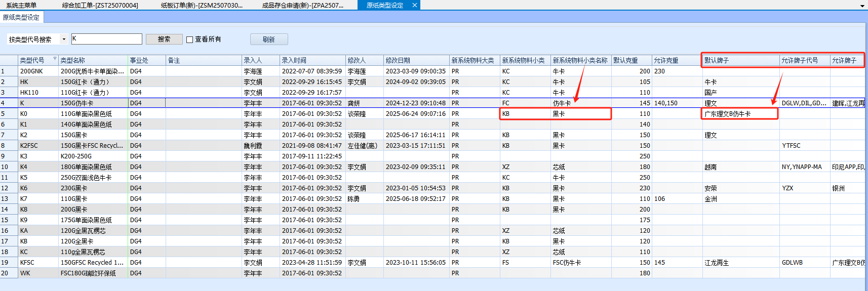Click the 刷新 button
This screenshot has height=291, width=868.
pos(269,39)
